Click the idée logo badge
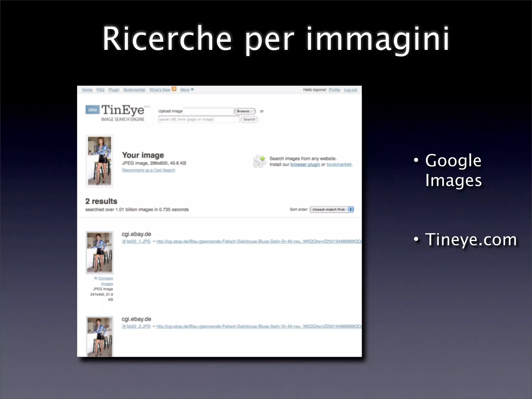This screenshot has height=399, width=532. [x=92, y=110]
